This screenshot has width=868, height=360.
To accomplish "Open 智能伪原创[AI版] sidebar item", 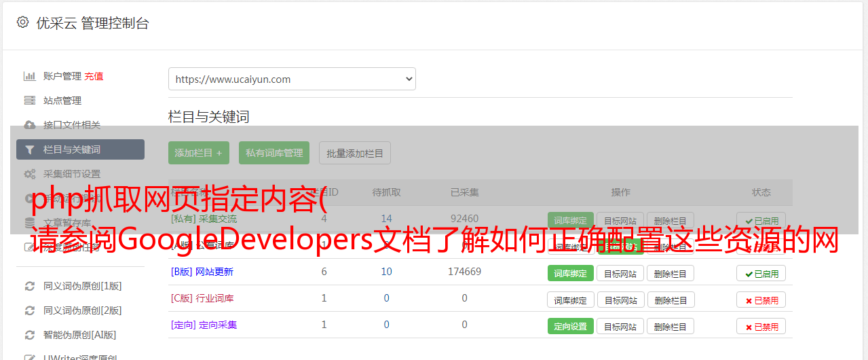I will (x=80, y=335).
